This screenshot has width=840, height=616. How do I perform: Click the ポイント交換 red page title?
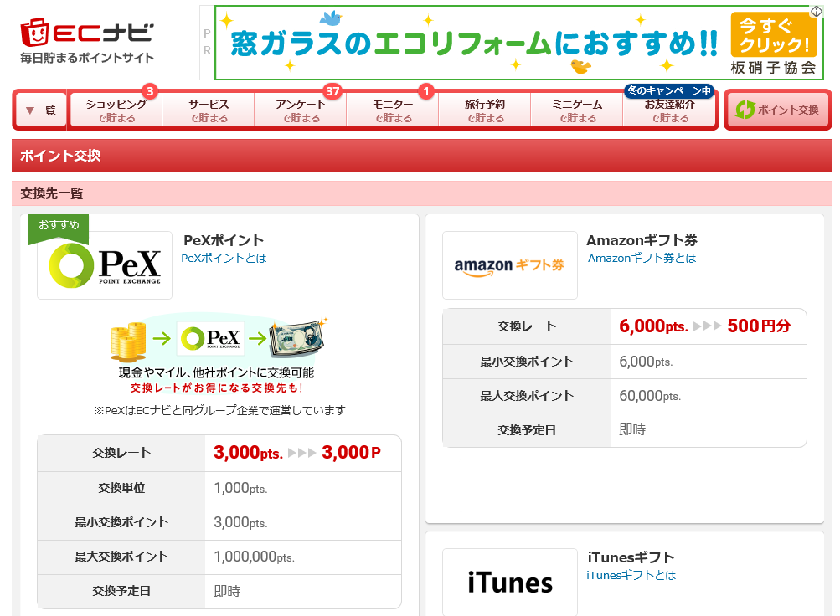click(60, 156)
